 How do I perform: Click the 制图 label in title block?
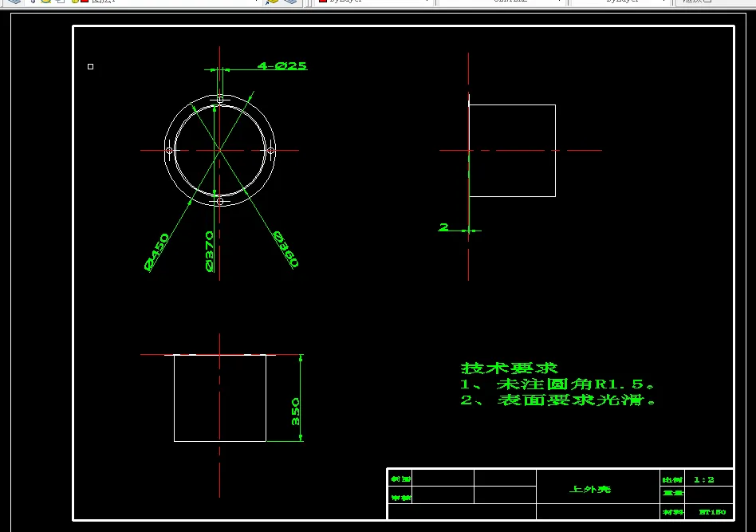[400, 479]
